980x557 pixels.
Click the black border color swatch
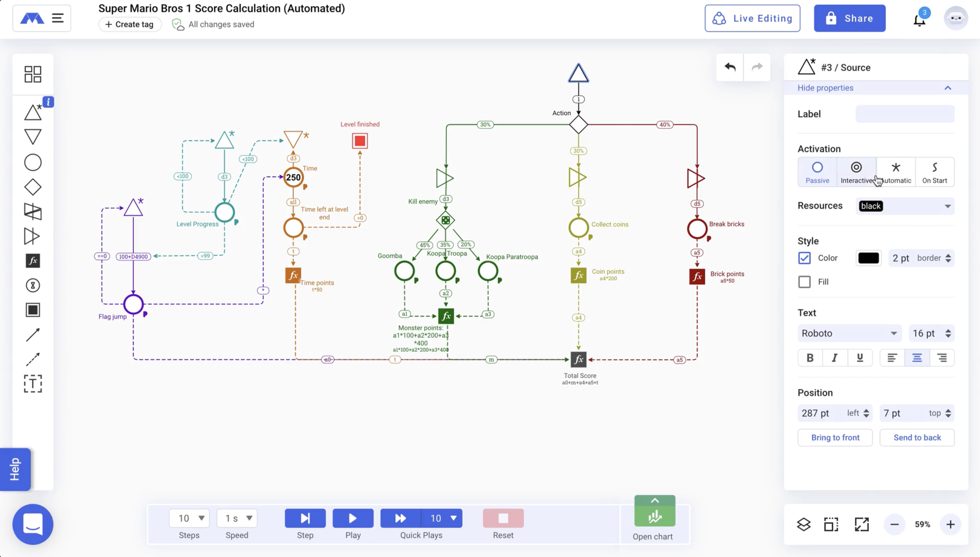(868, 258)
